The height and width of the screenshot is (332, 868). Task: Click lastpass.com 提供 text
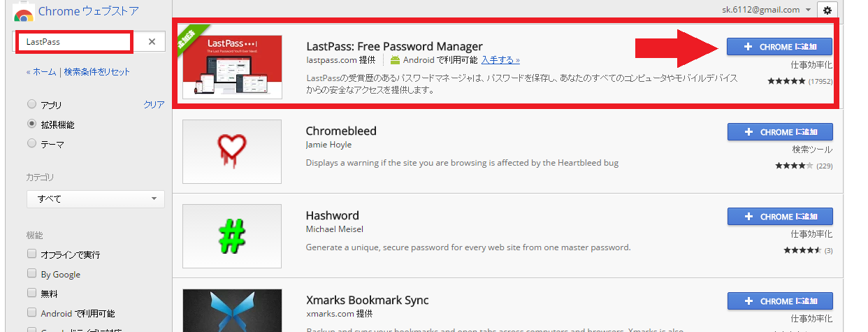pos(341,60)
